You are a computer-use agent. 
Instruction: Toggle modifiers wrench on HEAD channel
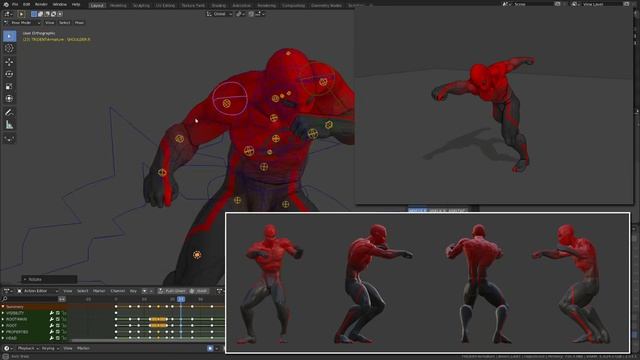tap(52, 338)
